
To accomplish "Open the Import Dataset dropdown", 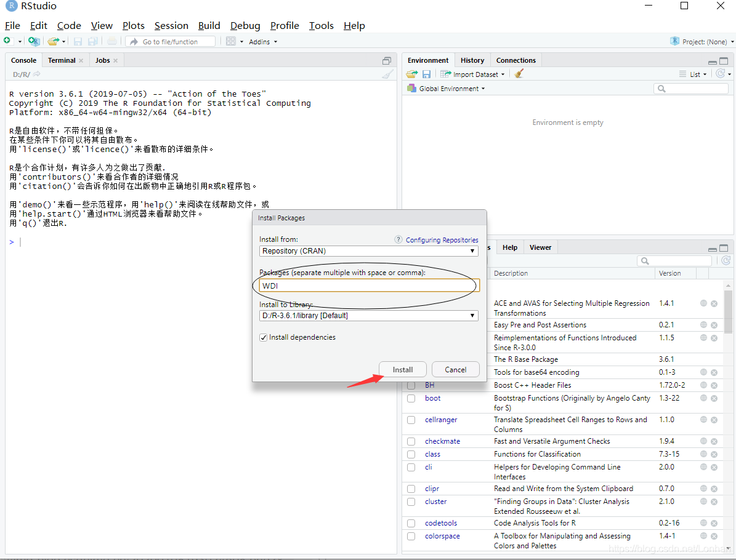I will pos(472,74).
